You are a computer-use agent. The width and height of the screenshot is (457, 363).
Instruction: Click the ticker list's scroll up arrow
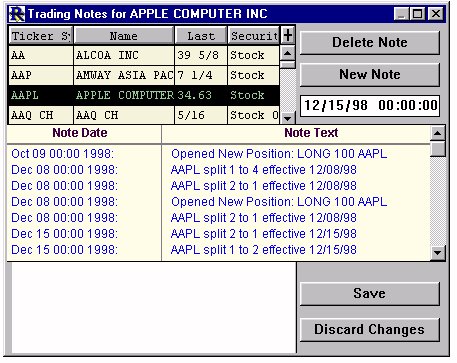[x=288, y=53]
